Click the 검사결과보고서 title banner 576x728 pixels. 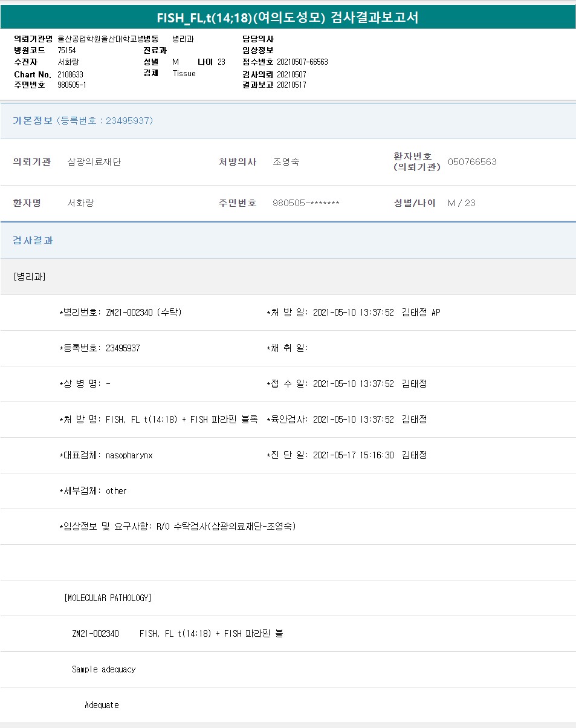288,18
